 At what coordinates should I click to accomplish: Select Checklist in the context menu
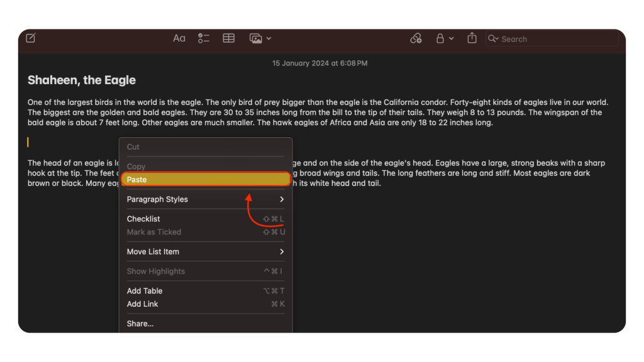143,219
